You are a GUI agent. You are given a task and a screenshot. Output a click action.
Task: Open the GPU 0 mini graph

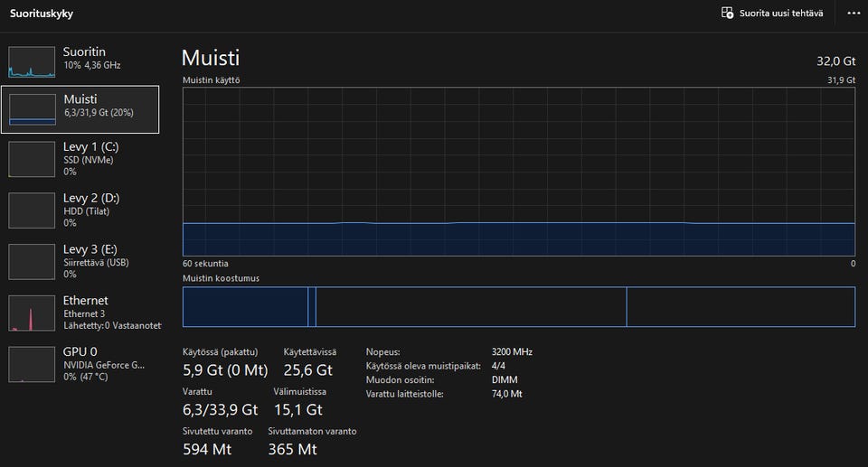(32, 364)
